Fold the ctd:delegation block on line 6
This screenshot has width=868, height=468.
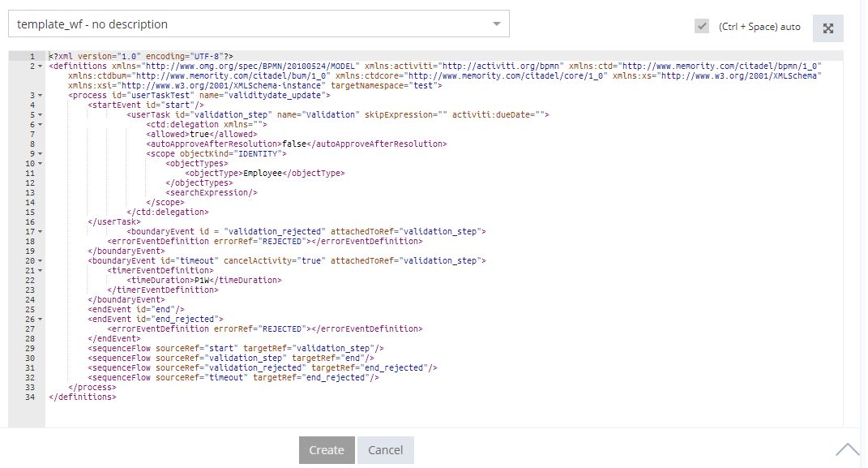pyautogui.click(x=41, y=124)
